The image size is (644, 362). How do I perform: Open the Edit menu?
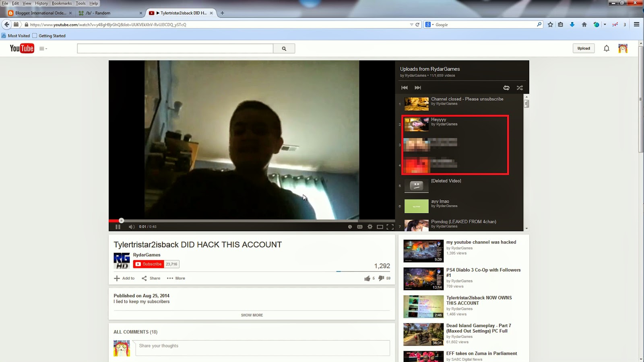pos(15,3)
